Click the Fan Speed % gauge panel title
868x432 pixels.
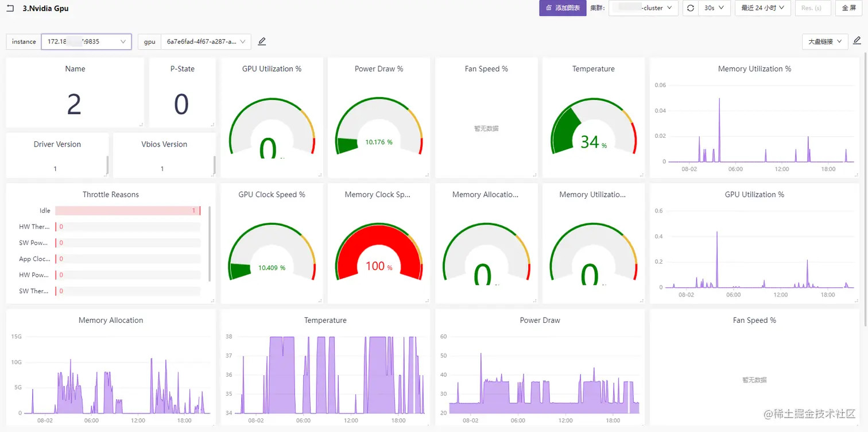[486, 69]
